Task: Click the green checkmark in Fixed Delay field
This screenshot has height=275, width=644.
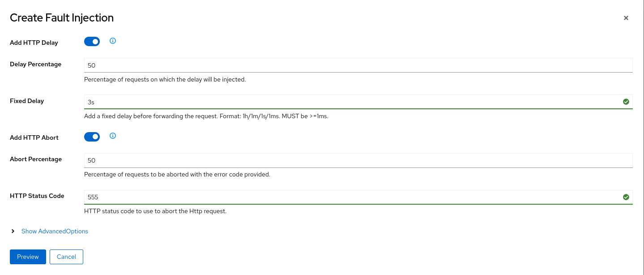Action: tap(626, 102)
